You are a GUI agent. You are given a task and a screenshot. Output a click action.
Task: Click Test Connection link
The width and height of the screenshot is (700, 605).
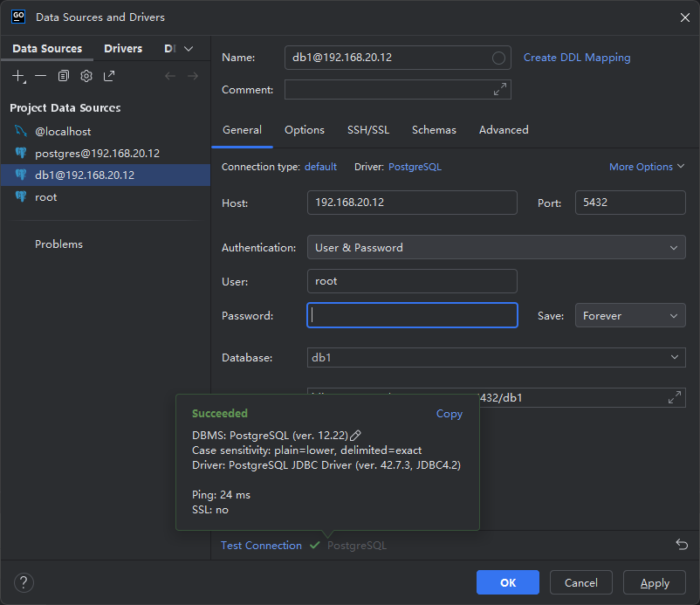point(261,545)
